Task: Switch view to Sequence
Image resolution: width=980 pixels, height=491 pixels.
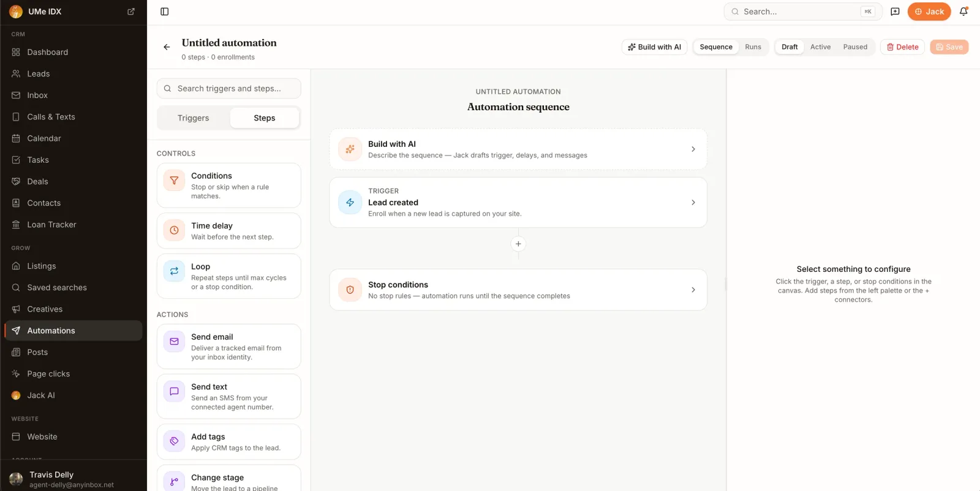Action: pyautogui.click(x=716, y=47)
